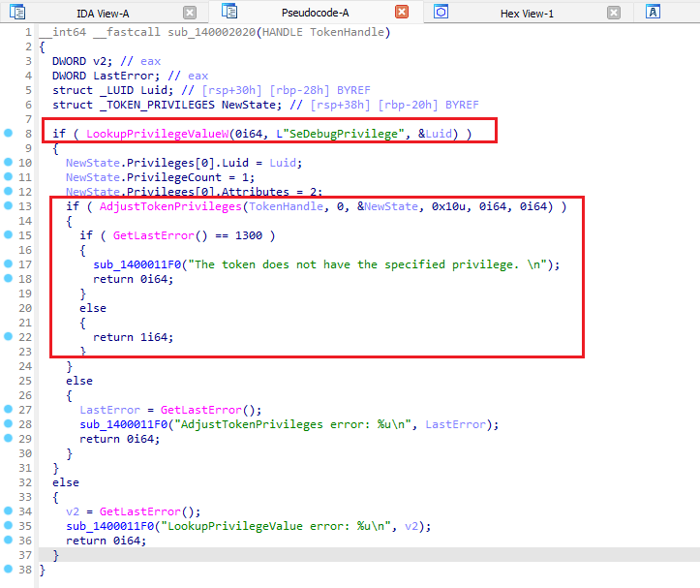700x588 pixels.
Task: Click 0x10u argument on line 13
Action: pos(447,206)
